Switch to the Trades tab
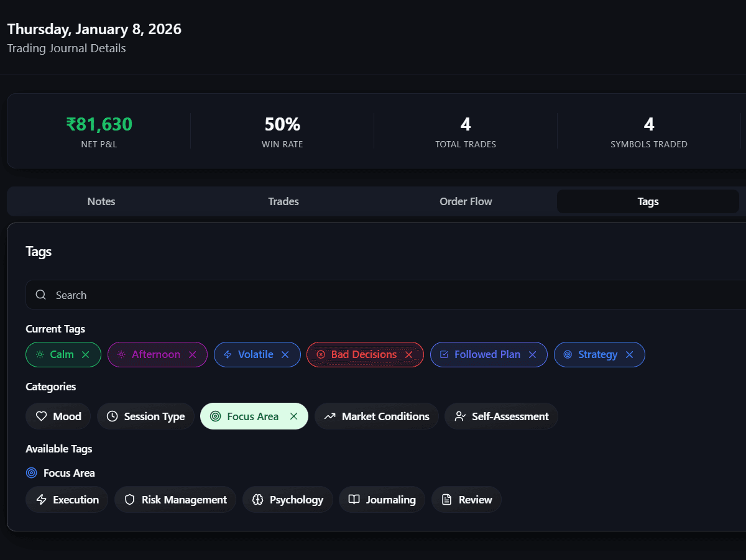 pos(283,201)
